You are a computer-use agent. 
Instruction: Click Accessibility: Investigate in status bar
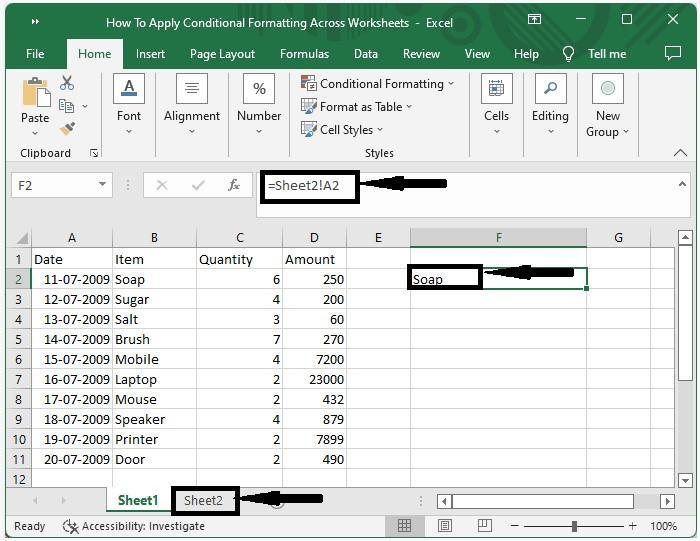tap(134, 526)
